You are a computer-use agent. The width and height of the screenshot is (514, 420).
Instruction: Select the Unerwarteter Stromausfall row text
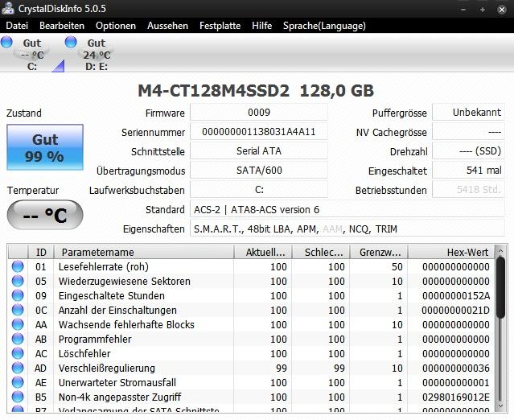click(117, 382)
